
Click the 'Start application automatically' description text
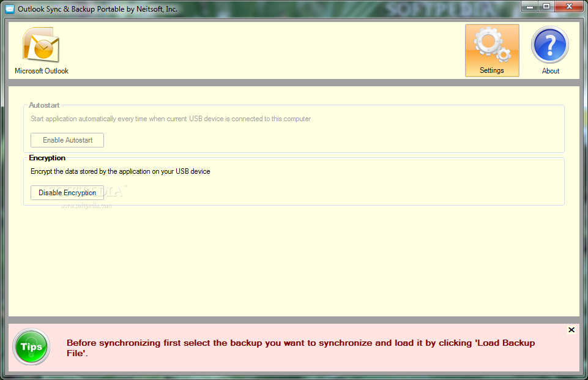point(171,119)
